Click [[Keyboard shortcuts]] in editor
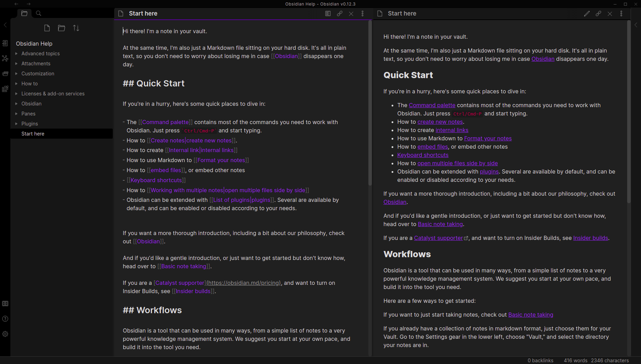Image resolution: width=641 pixels, height=364 pixels. 156,180
